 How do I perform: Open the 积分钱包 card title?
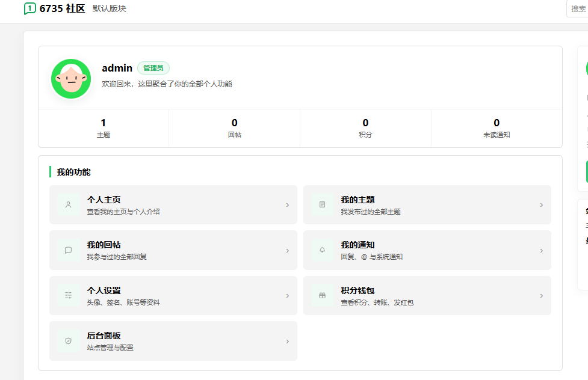point(357,290)
